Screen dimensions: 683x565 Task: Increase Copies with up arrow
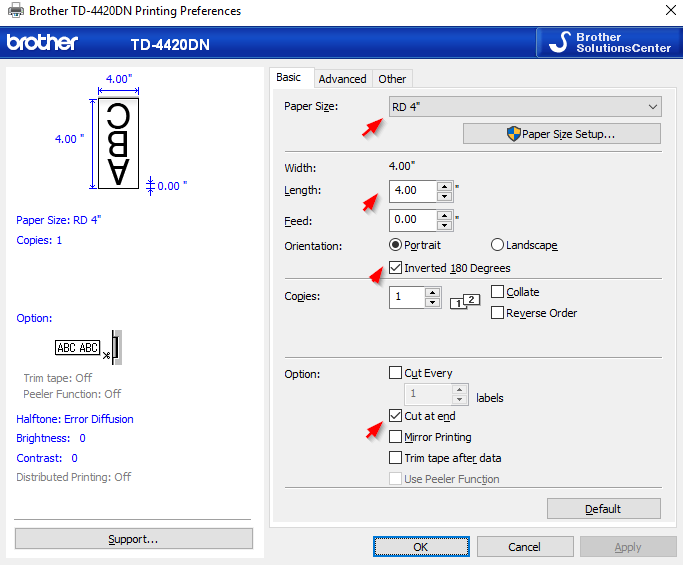tap(433, 292)
